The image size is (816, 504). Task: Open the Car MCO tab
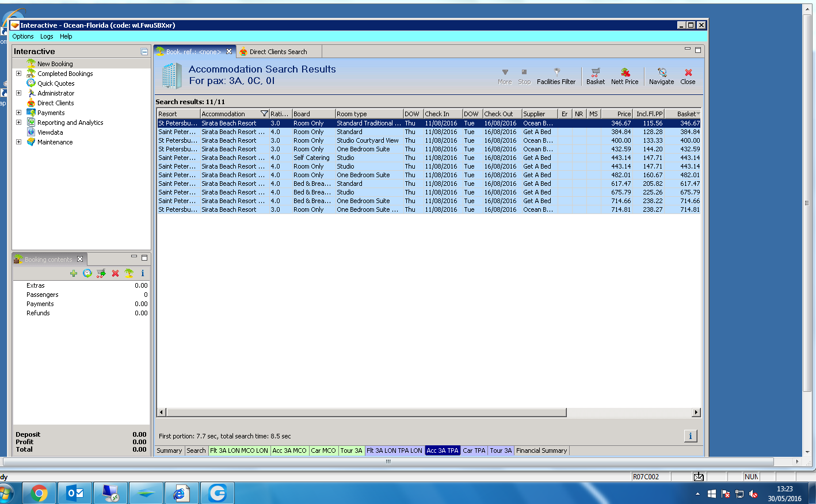click(x=323, y=450)
